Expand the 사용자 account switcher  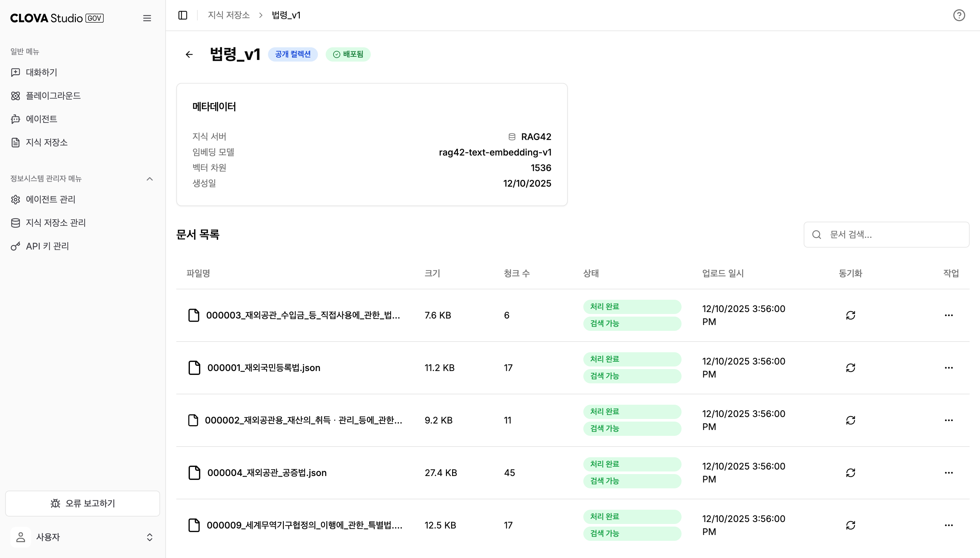tap(149, 537)
